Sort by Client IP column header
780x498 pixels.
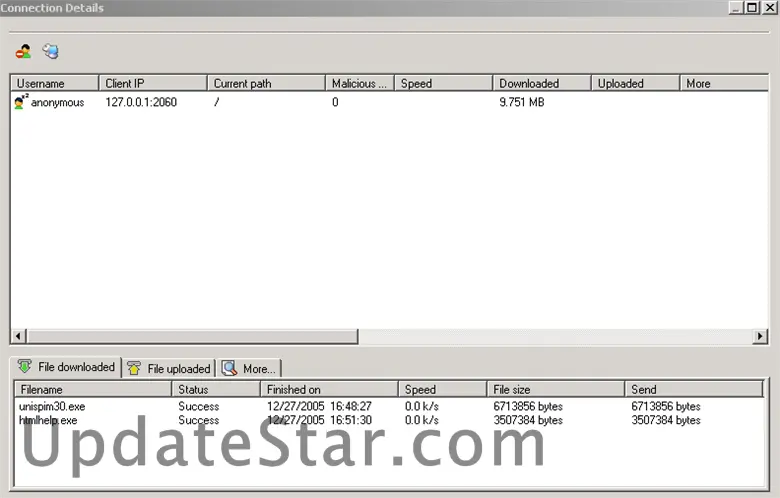coord(153,84)
